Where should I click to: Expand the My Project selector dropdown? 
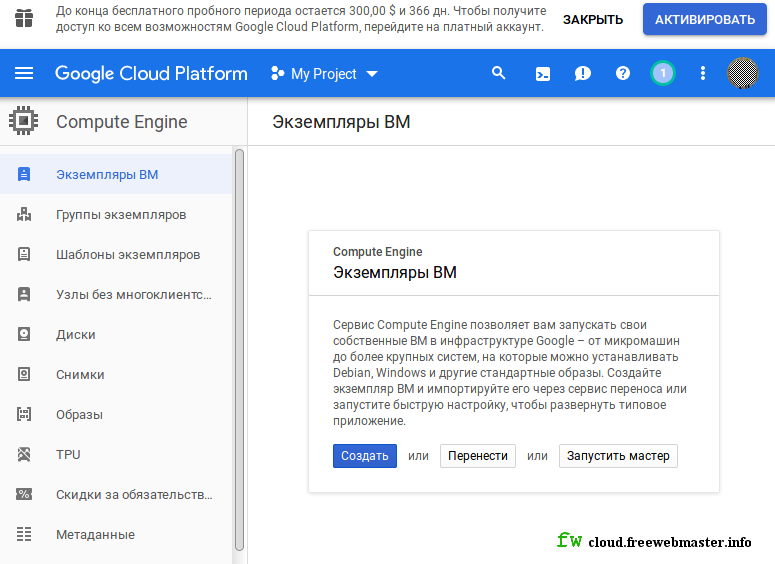tap(324, 74)
